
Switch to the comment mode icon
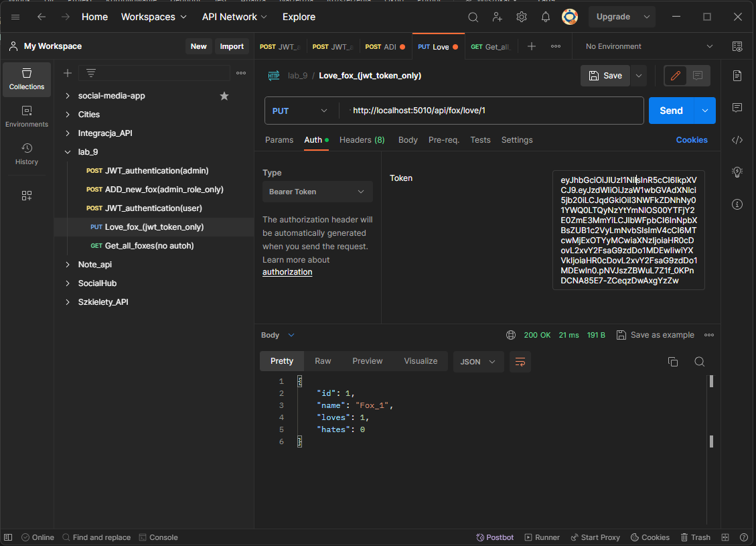698,76
